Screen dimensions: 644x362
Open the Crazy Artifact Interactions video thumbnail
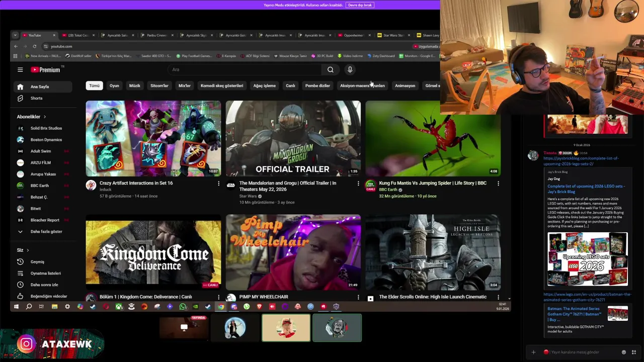tap(153, 138)
